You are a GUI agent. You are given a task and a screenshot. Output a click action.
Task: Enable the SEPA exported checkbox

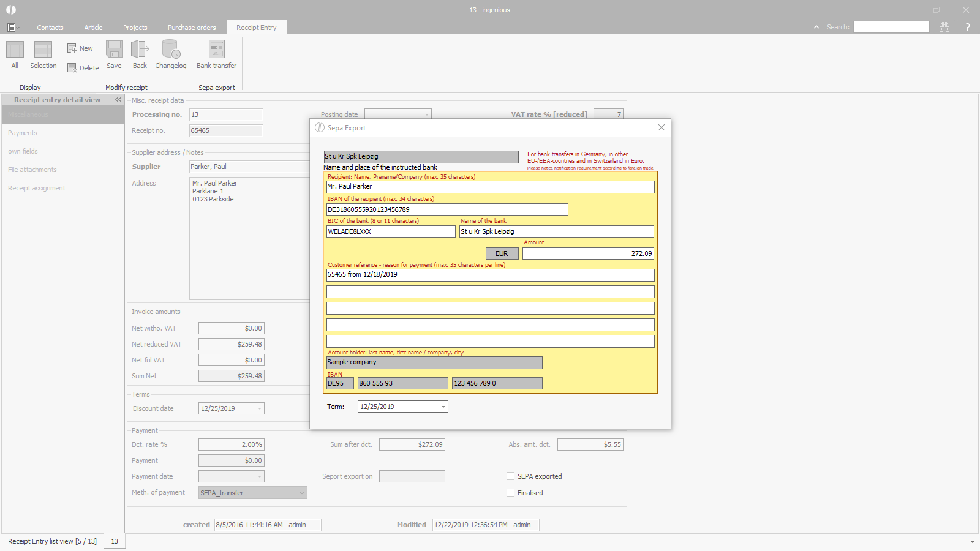(510, 476)
